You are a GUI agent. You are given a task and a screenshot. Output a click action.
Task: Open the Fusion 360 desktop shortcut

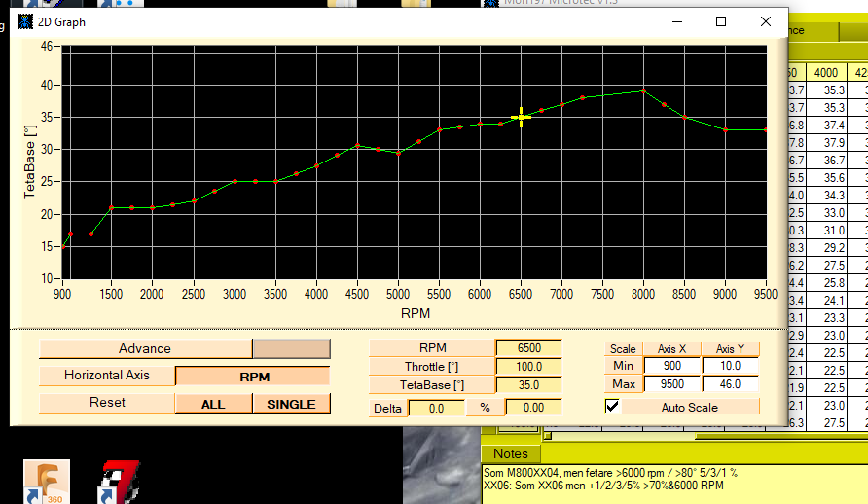(49, 482)
